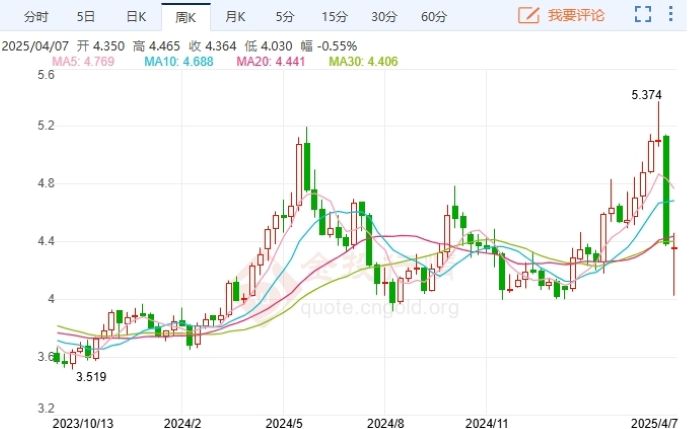The image size is (700, 429).
Task: Switch to the 日K daily candlestick tab
Action: [x=136, y=16]
